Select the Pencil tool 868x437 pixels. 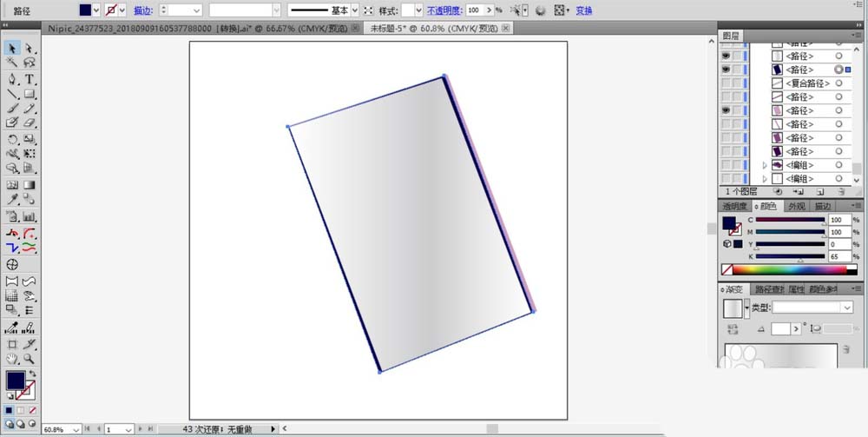click(30, 108)
